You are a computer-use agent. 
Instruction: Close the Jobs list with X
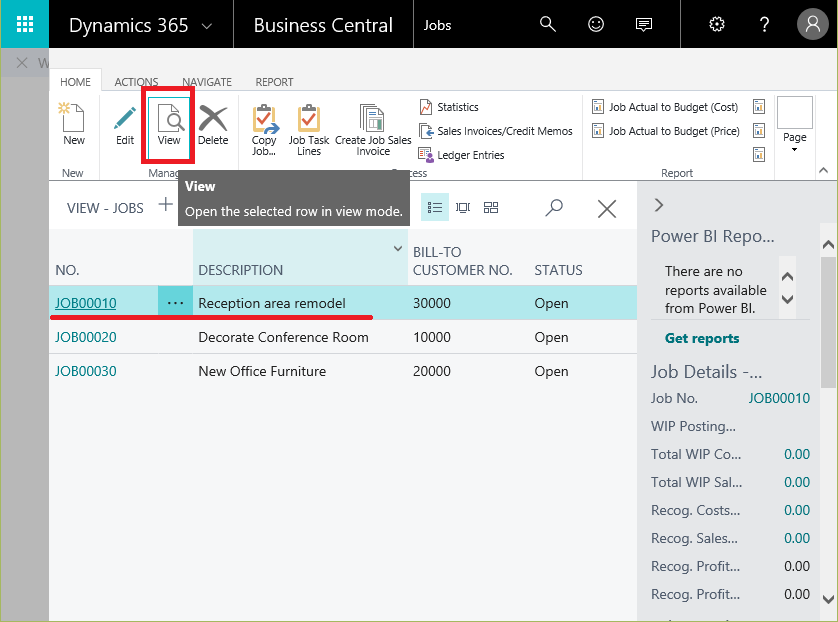607,208
